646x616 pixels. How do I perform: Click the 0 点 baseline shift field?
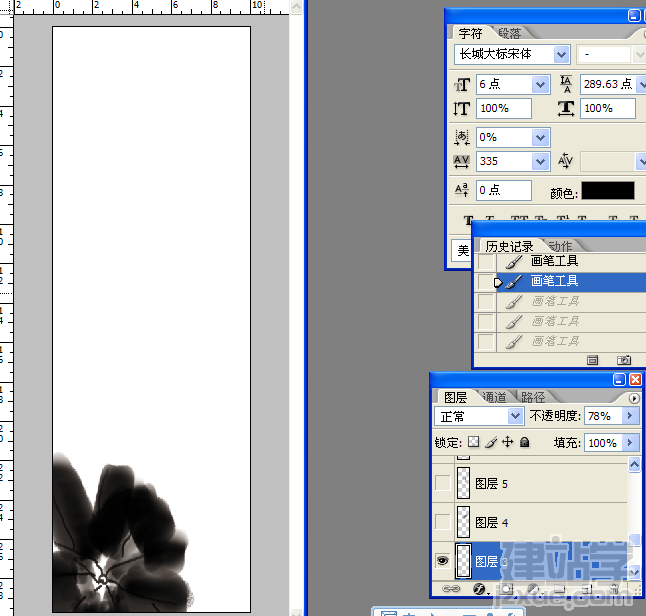(x=503, y=190)
